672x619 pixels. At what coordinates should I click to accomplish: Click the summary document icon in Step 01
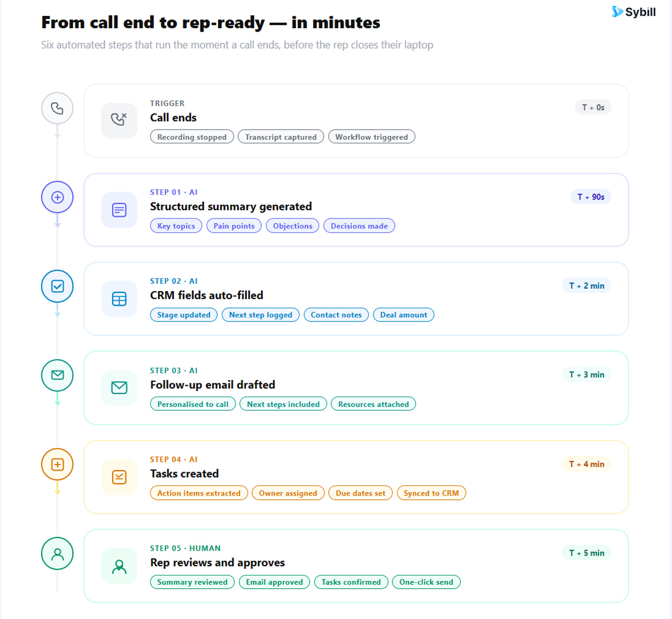119,210
